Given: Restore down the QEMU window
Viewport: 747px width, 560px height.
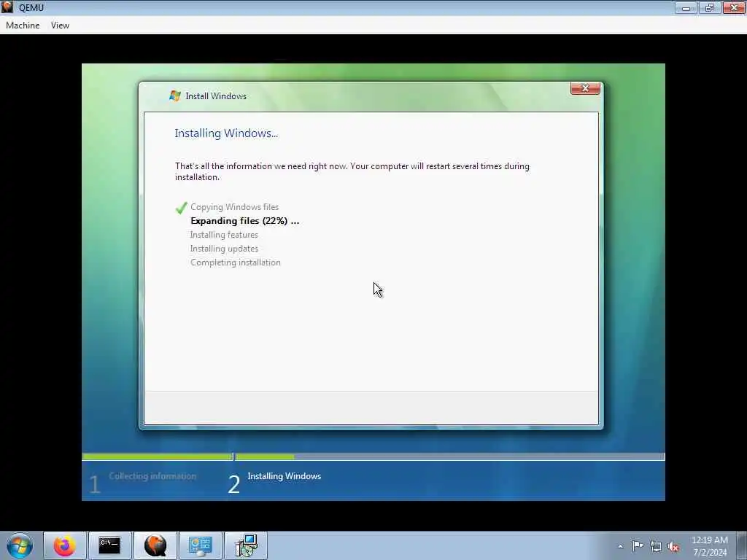Looking at the screenshot, I should click(710, 7).
